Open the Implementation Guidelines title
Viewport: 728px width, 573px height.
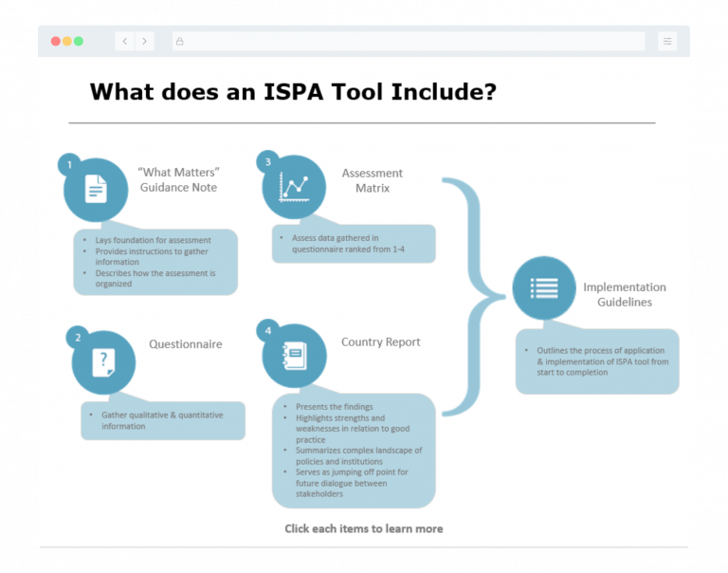coord(624,294)
